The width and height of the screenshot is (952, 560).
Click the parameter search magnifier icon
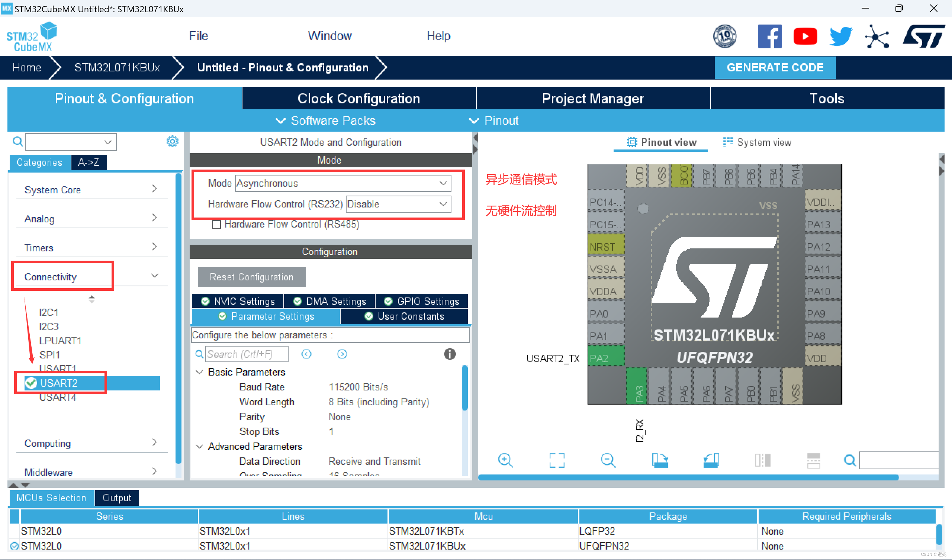click(x=199, y=354)
